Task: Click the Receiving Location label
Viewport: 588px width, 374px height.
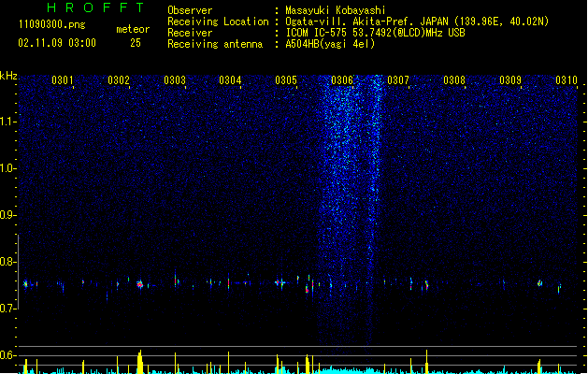Action: pos(218,22)
